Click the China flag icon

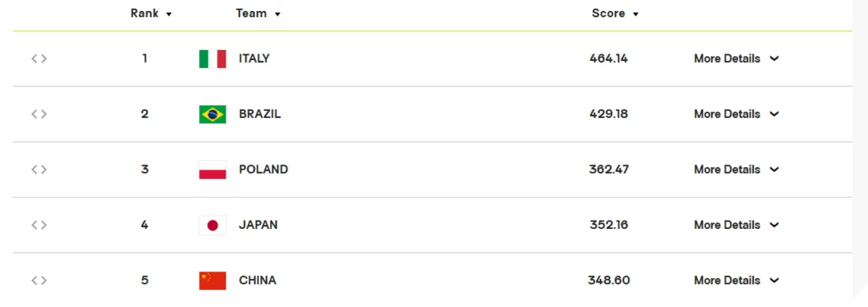[x=213, y=281]
